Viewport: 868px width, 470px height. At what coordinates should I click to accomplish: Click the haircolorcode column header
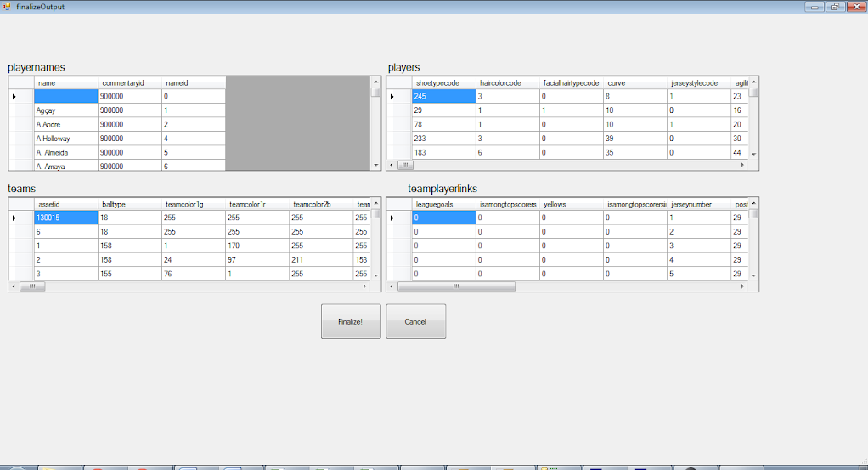pyautogui.click(x=508, y=82)
